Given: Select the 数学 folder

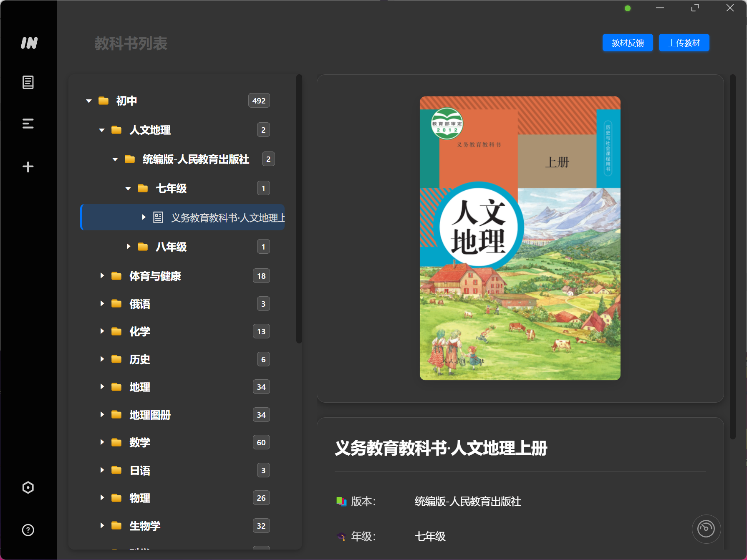Looking at the screenshot, I should point(139,442).
